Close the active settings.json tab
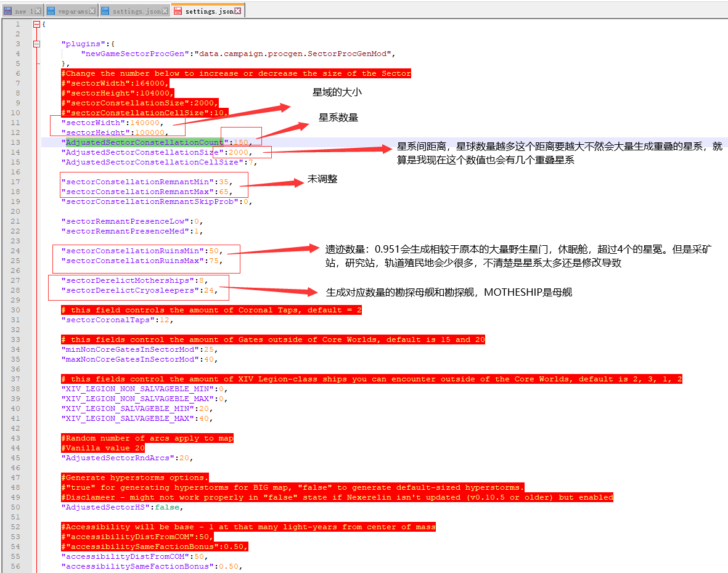This screenshot has height=573, width=728. coord(238,11)
